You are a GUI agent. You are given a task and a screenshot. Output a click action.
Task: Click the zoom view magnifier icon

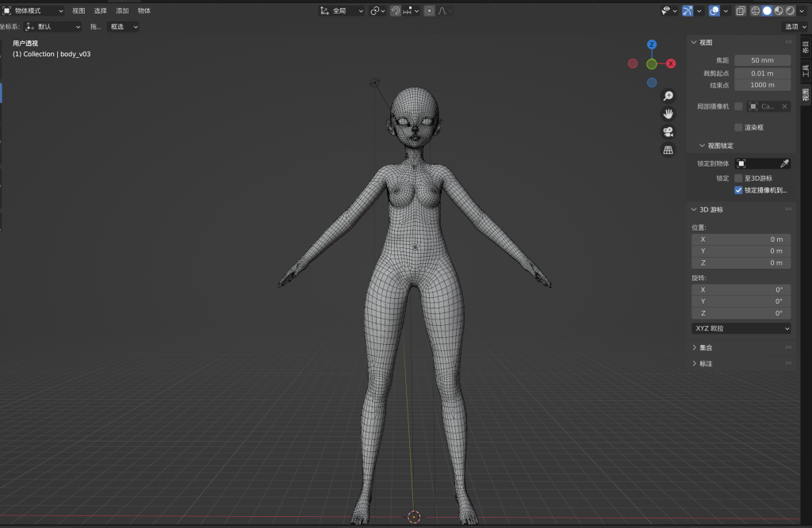click(668, 96)
